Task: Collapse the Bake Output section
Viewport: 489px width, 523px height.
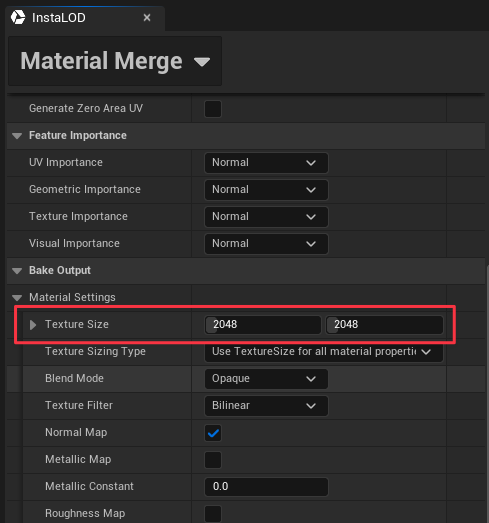Action: click(17, 271)
